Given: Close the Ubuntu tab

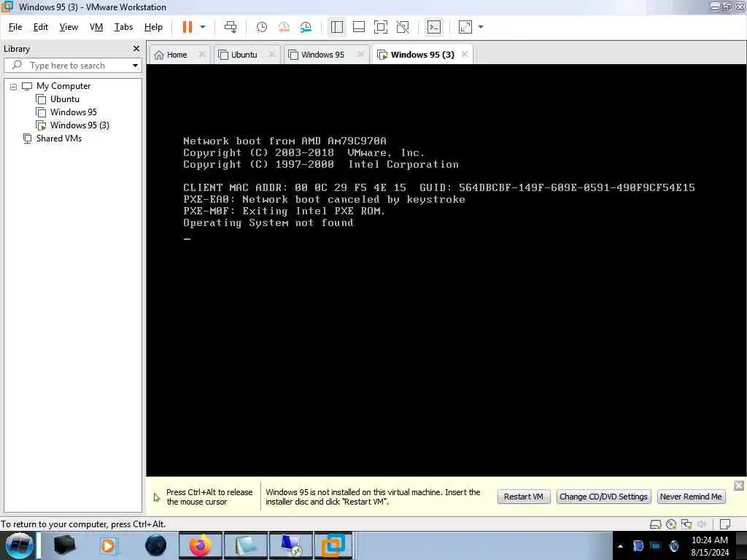Looking at the screenshot, I should click(x=272, y=54).
